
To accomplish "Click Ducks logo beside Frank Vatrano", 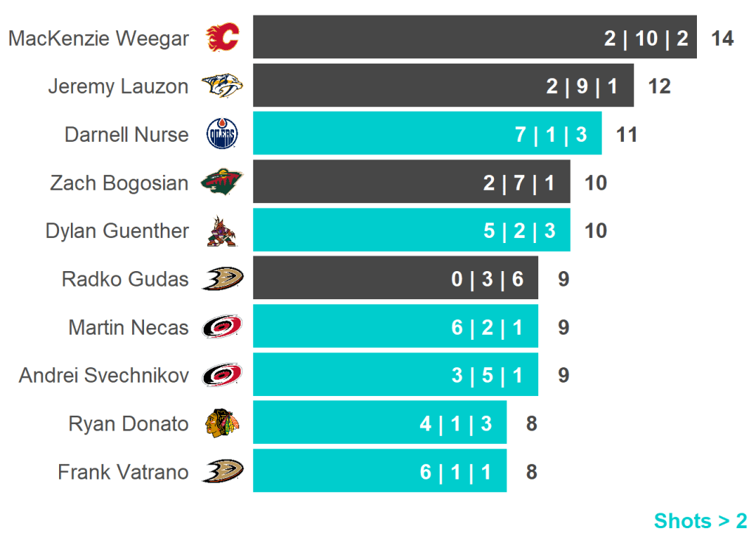I will [222, 471].
